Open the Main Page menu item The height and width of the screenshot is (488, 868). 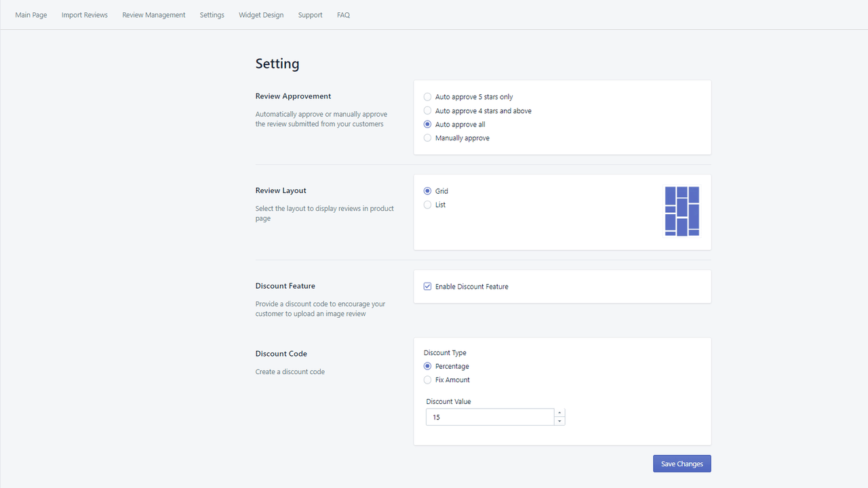pos(31,15)
